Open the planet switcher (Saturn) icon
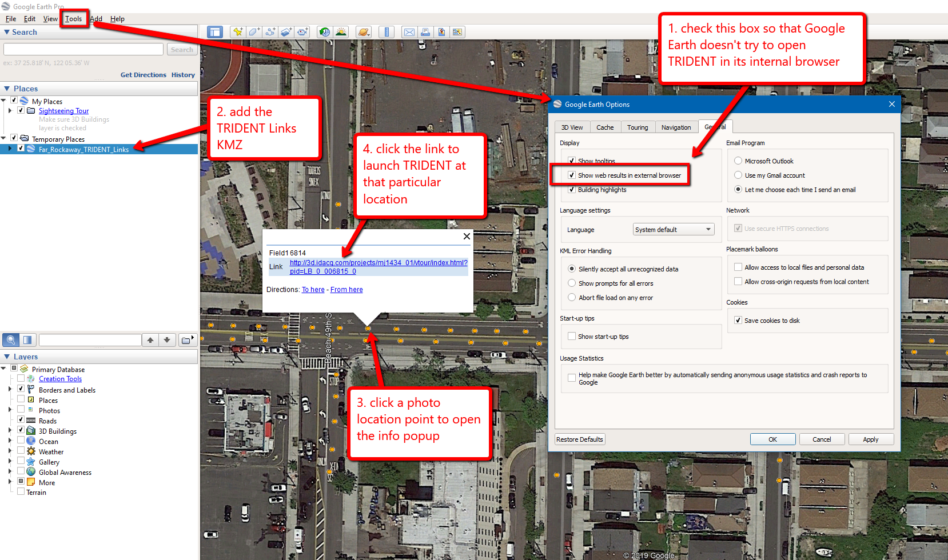Viewport: 948px width, 560px height. (364, 32)
